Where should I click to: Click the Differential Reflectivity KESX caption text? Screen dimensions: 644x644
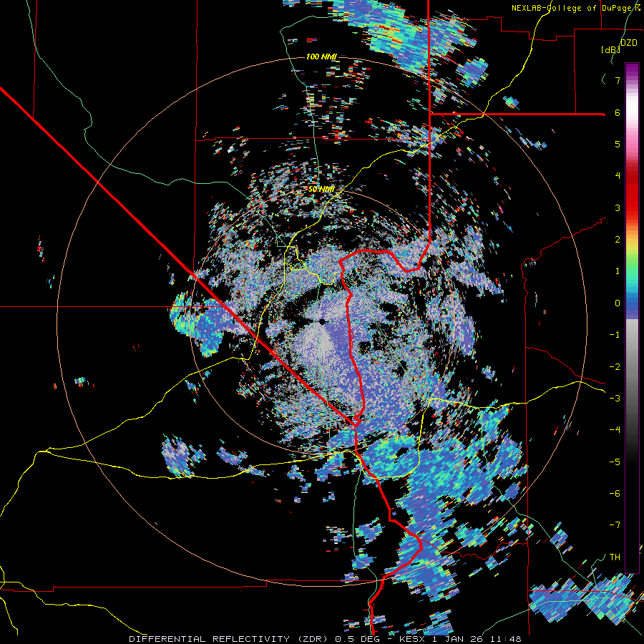(x=325, y=639)
